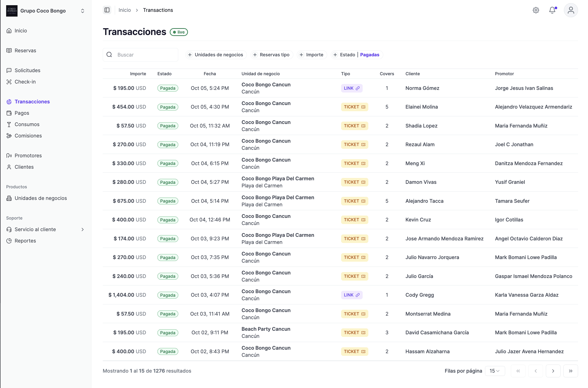Viewport: 588px width, 388px height.
Task: Open the Unidades de negocios filter
Action: tap(216, 55)
